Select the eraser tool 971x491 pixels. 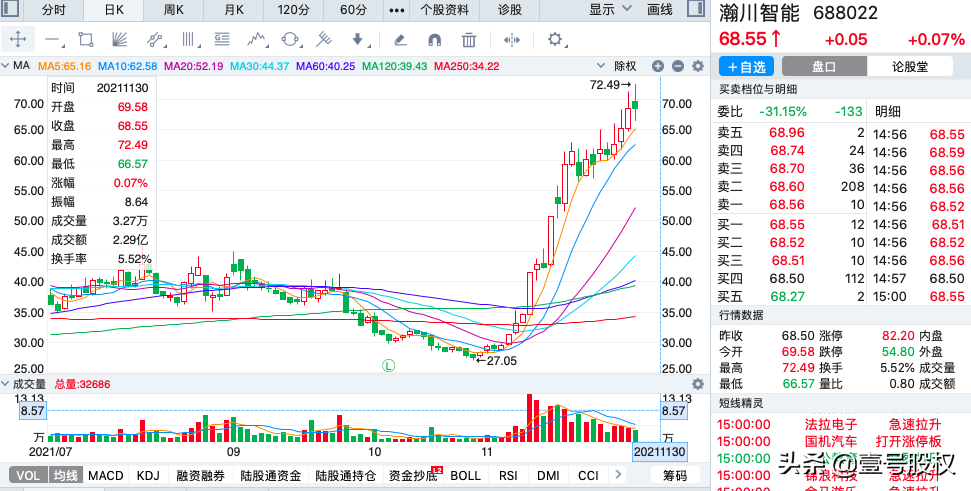pos(400,40)
